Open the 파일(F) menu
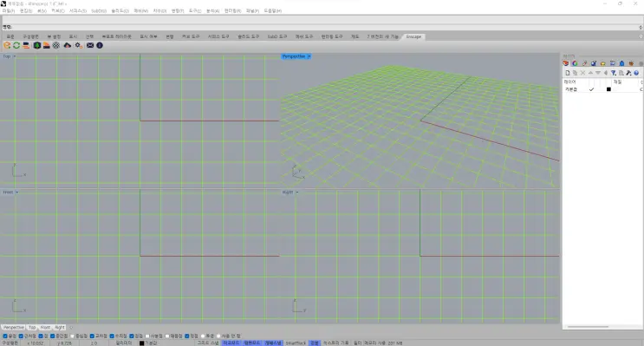The height and width of the screenshot is (346, 644). click(x=8, y=10)
